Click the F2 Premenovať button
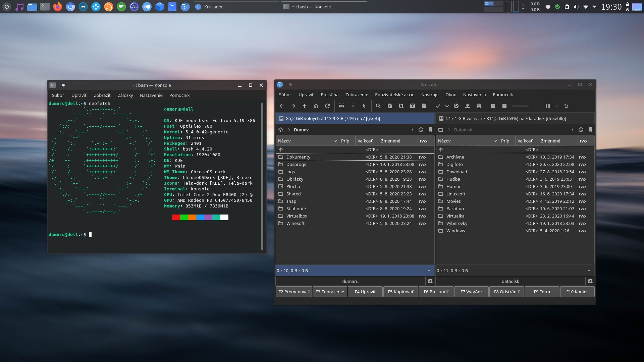The image size is (644, 362). [x=294, y=292]
